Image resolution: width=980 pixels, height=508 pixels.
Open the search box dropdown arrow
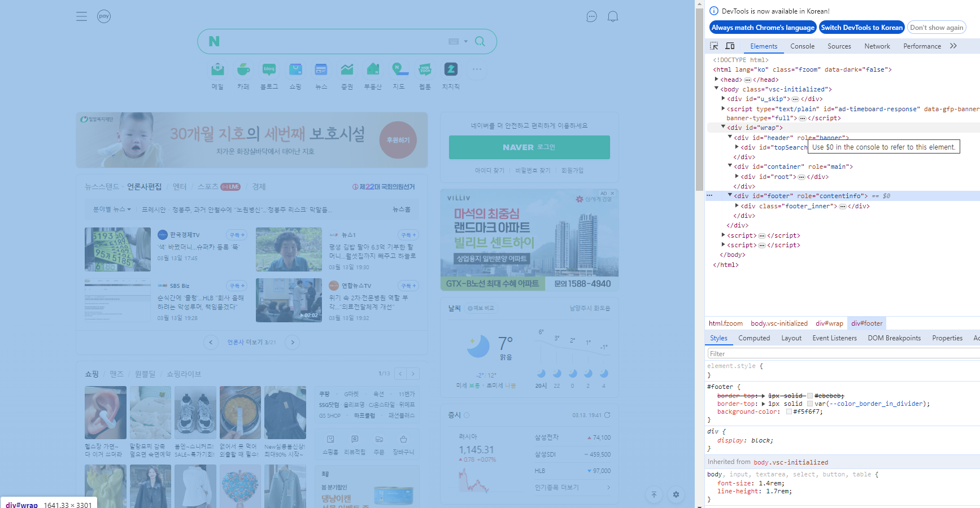point(466,41)
